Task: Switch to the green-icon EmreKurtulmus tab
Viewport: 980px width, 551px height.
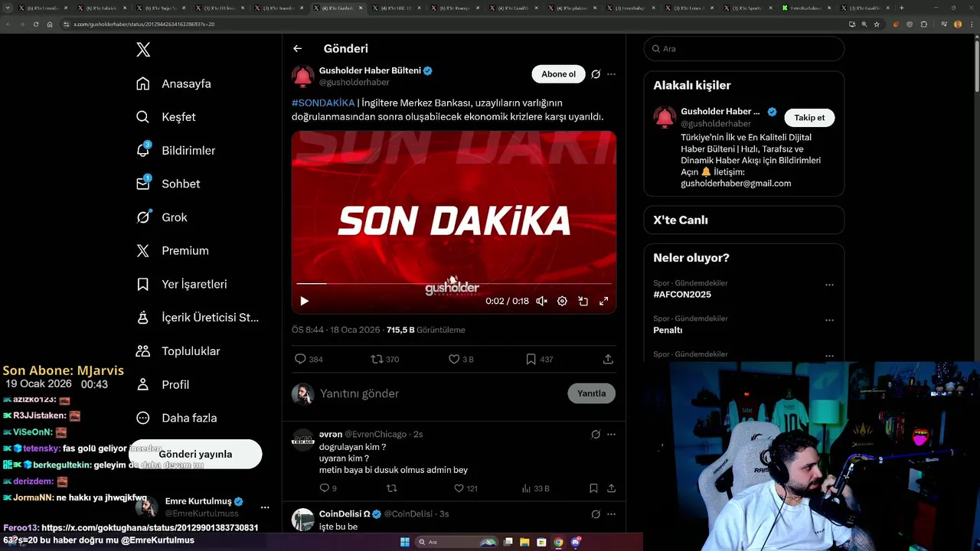Action: [807, 8]
